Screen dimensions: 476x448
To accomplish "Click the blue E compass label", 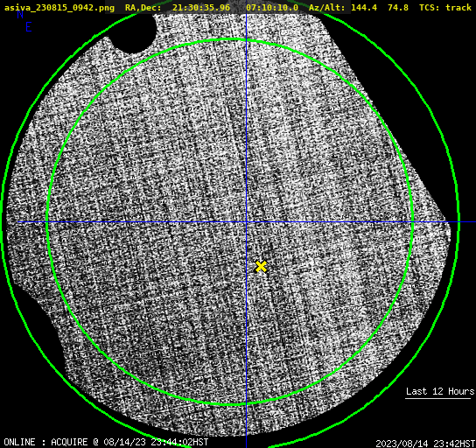I will (x=28, y=27).
